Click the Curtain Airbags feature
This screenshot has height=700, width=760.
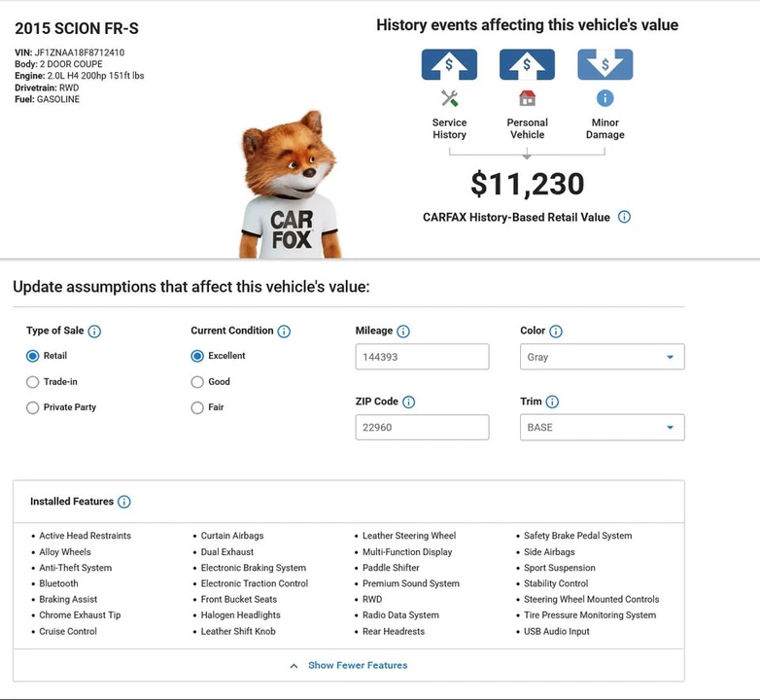(x=232, y=536)
